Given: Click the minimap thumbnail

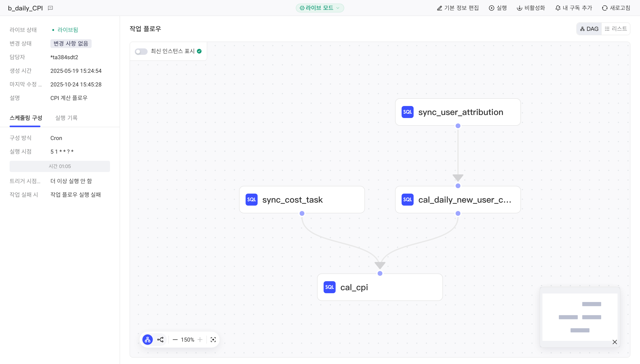Looking at the screenshot, I should [580, 317].
